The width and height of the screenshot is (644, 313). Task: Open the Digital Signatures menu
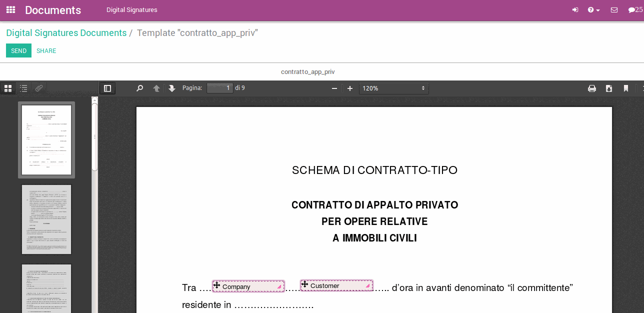click(x=131, y=9)
